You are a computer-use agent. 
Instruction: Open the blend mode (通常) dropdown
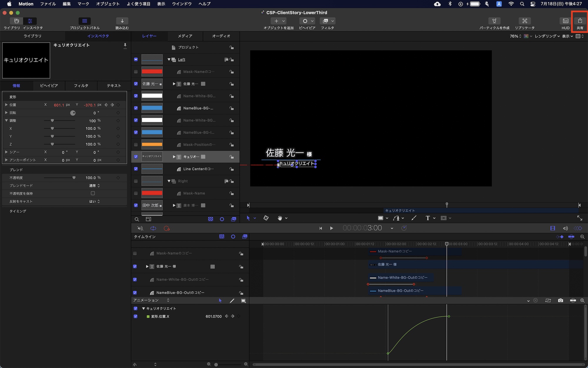94,186
